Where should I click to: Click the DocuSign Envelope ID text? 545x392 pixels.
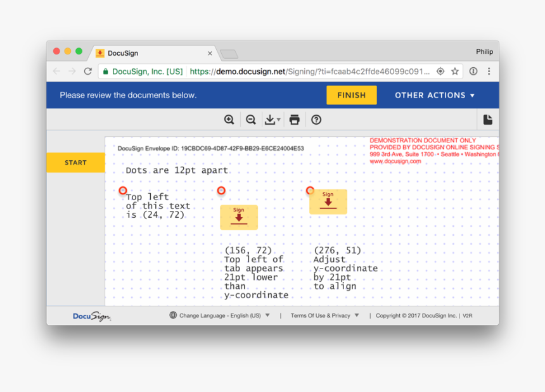210,149
